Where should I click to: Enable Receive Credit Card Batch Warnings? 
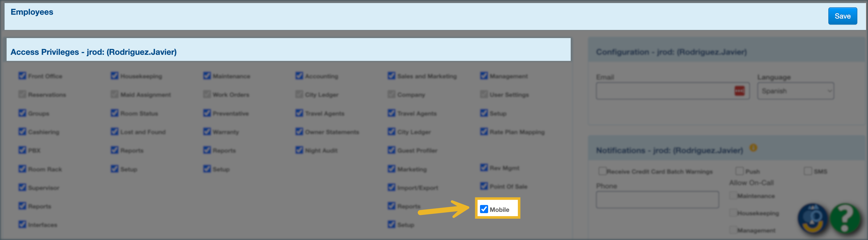pyautogui.click(x=602, y=171)
